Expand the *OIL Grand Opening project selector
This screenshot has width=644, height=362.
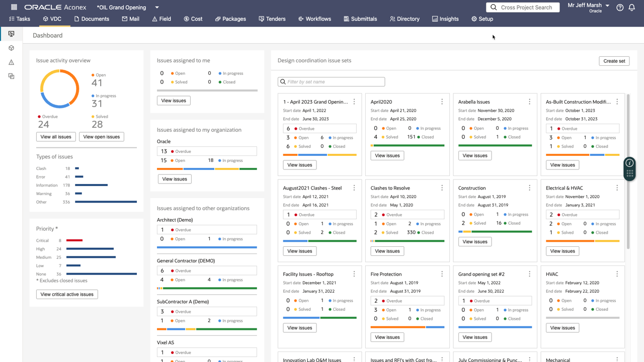pyautogui.click(x=156, y=8)
